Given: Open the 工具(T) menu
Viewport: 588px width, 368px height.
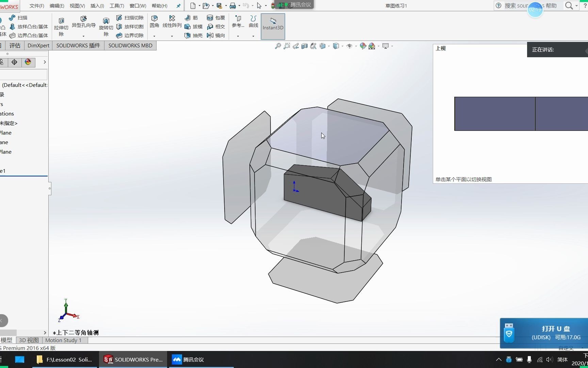Looking at the screenshot, I should point(117,6).
